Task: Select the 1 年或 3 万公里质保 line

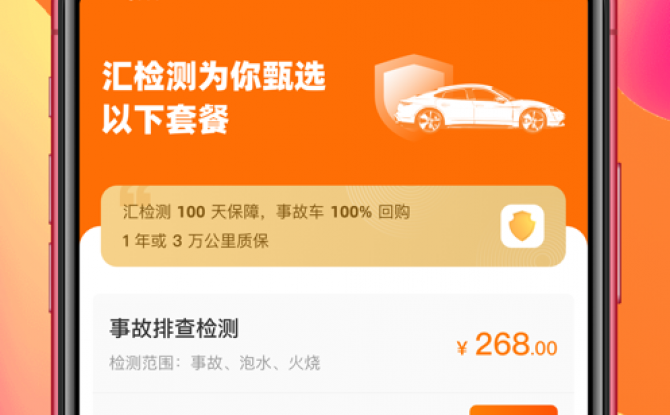Action: point(195,241)
